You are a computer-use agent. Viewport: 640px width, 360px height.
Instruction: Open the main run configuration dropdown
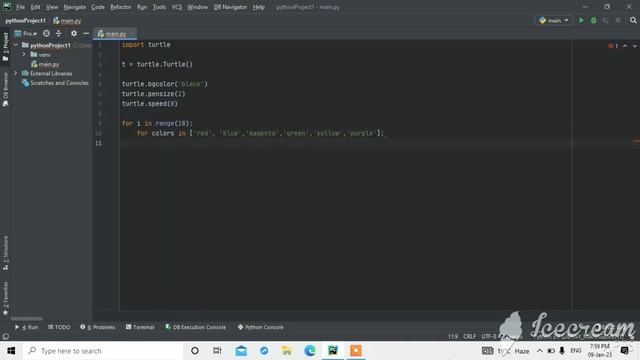pyautogui.click(x=553, y=20)
